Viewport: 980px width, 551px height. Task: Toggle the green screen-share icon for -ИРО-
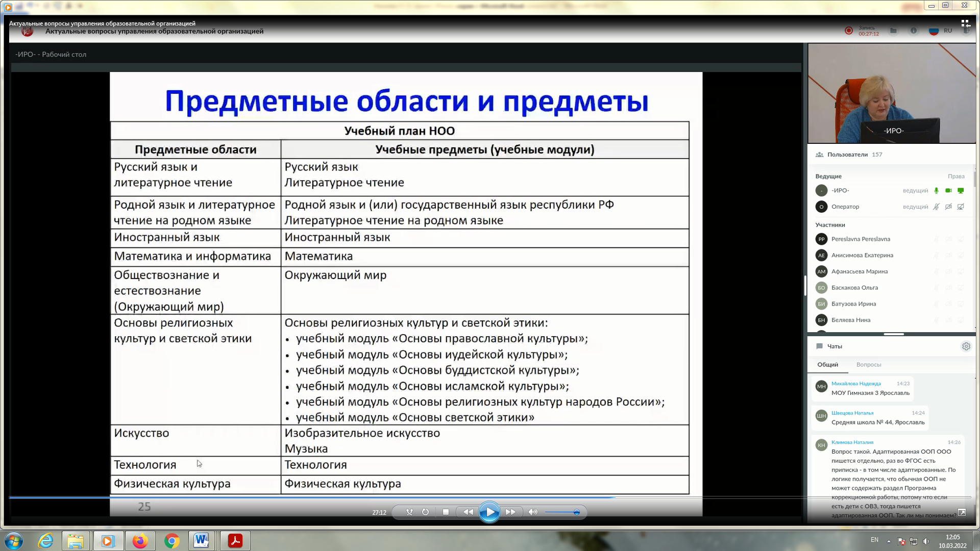(961, 191)
